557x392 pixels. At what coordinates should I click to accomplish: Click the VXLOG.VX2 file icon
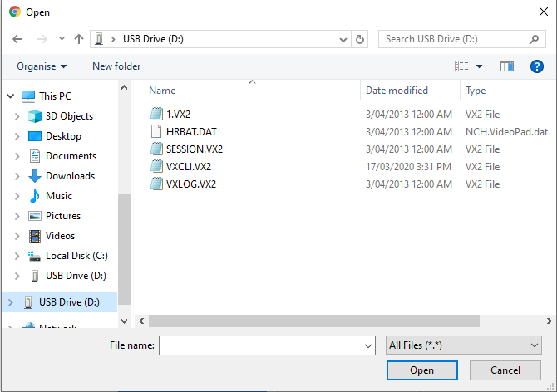coord(156,184)
